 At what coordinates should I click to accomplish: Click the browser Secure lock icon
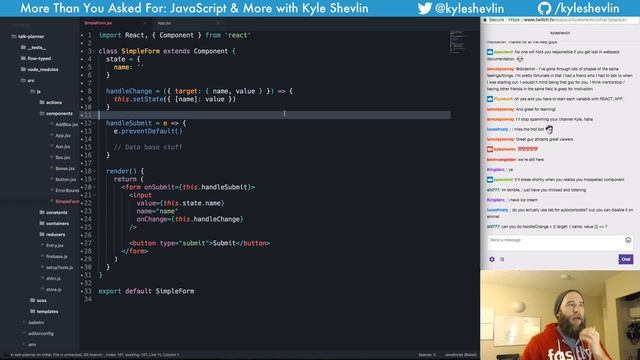pos(485,20)
